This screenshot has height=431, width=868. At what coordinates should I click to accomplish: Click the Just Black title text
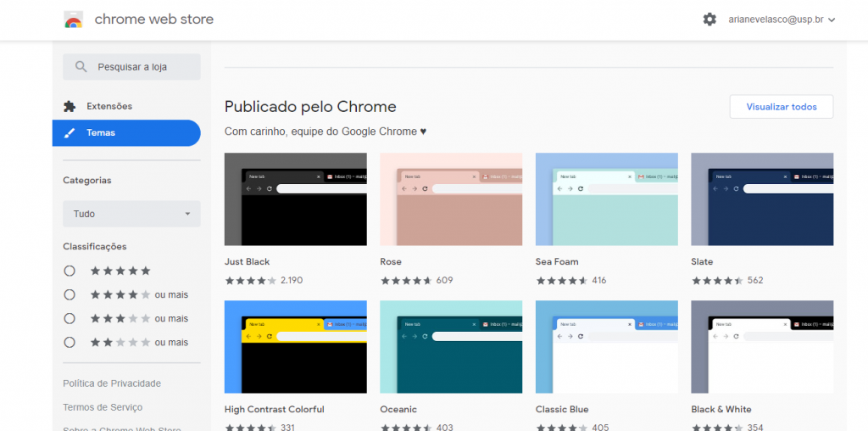click(x=247, y=261)
